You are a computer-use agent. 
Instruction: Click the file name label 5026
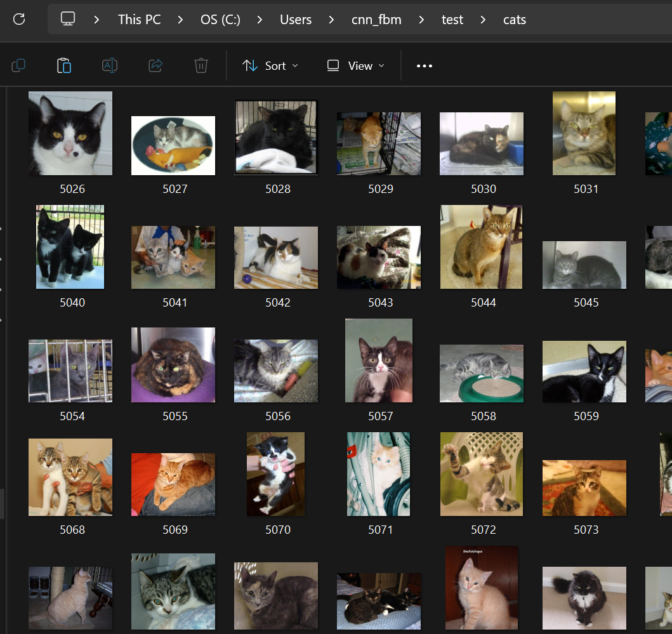[x=72, y=189]
